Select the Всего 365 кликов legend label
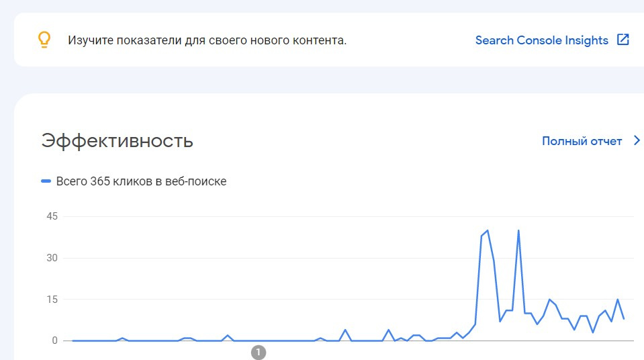The image size is (644, 360). point(141,181)
